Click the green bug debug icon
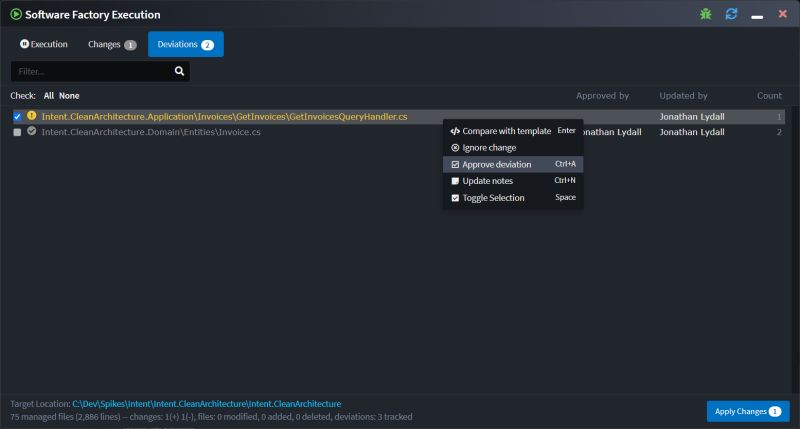The image size is (800, 429). click(x=706, y=14)
